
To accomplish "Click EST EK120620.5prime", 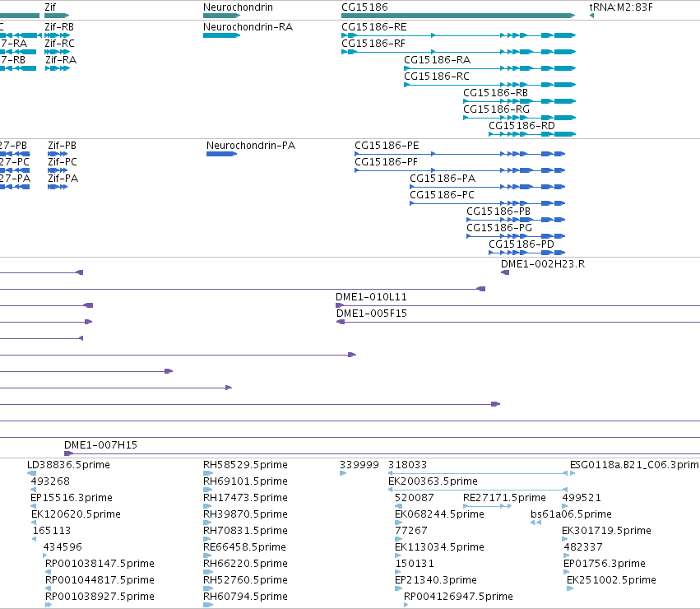I will pos(76,514).
